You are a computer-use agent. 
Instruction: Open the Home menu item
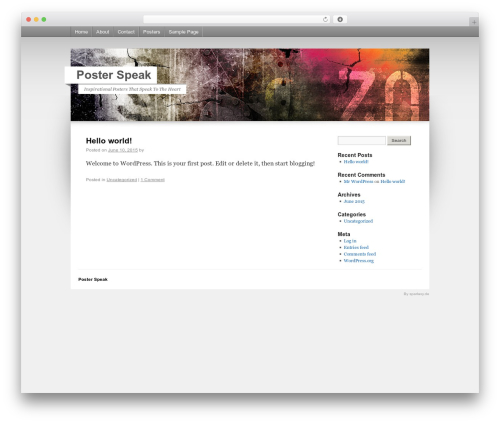coord(81,32)
